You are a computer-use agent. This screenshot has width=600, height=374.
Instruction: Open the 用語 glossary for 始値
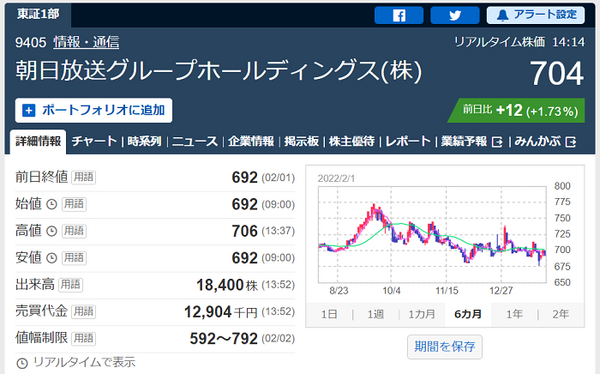coord(74,204)
